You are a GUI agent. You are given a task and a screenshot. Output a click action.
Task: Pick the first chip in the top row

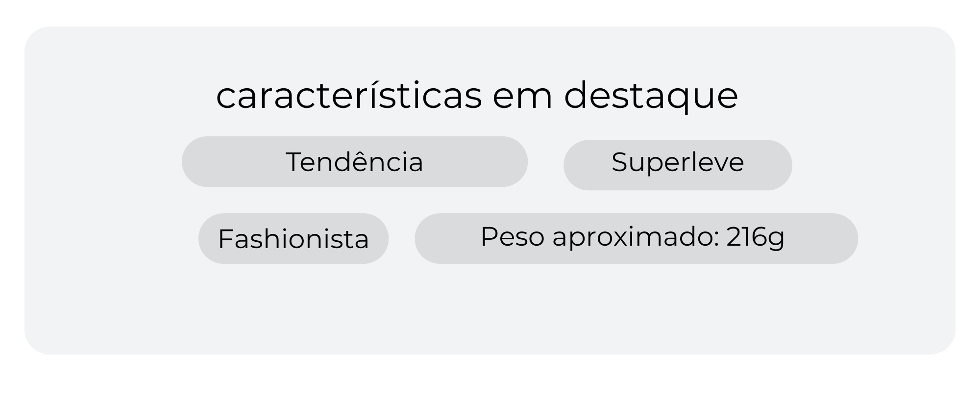click(x=355, y=161)
